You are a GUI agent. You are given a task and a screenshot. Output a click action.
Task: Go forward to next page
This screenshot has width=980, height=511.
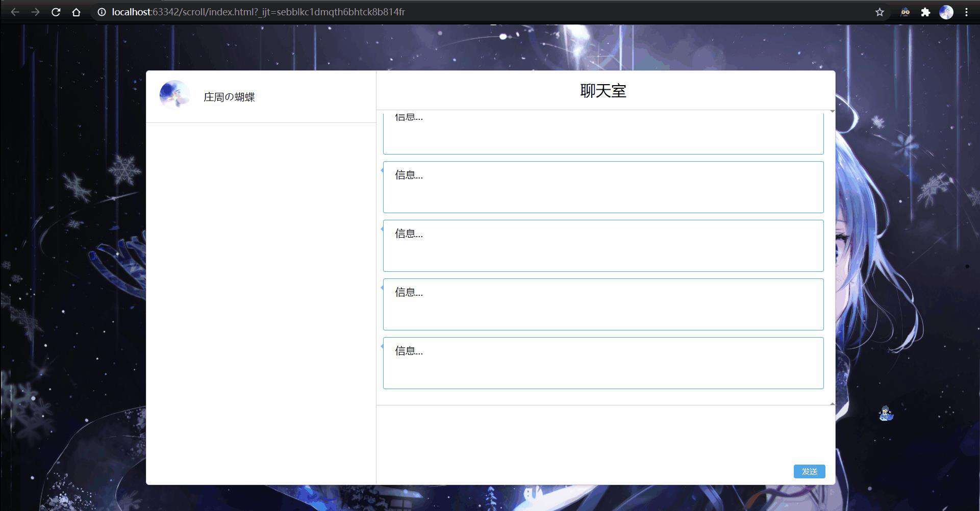pos(35,12)
